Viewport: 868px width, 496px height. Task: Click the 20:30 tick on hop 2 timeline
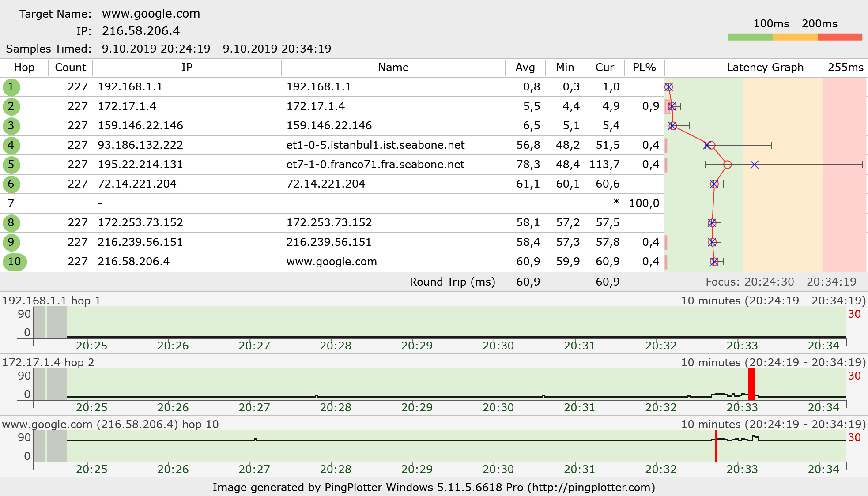click(498, 407)
